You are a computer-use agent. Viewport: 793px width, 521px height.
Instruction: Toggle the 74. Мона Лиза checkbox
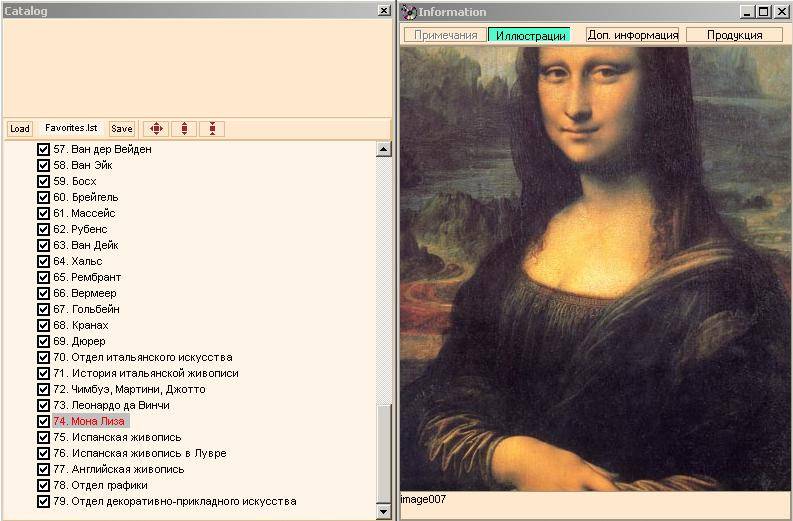[43, 421]
